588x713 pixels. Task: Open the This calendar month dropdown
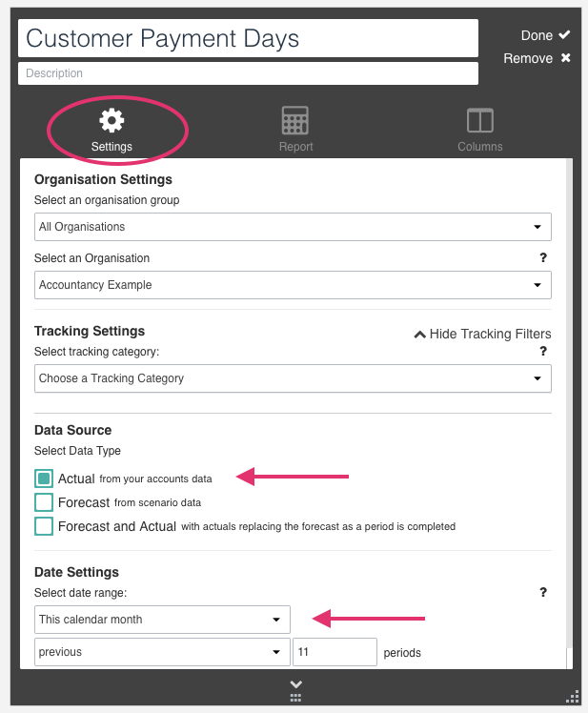(162, 620)
